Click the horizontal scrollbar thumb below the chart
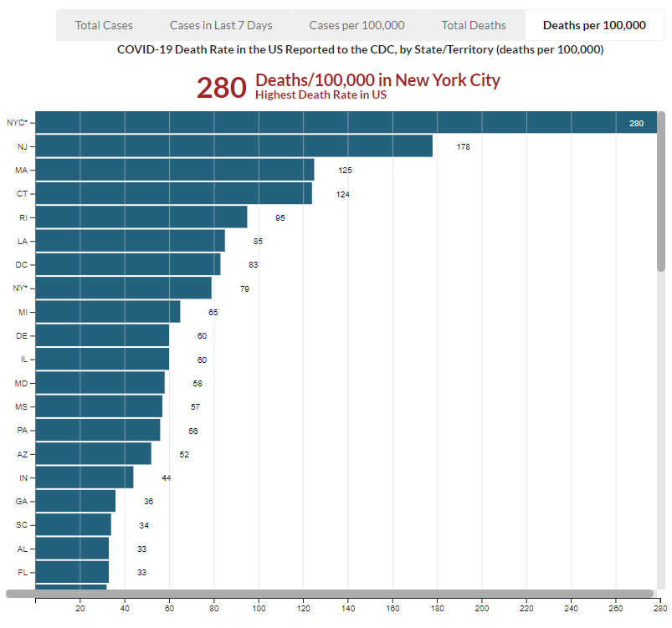 click(x=330, y=594)
